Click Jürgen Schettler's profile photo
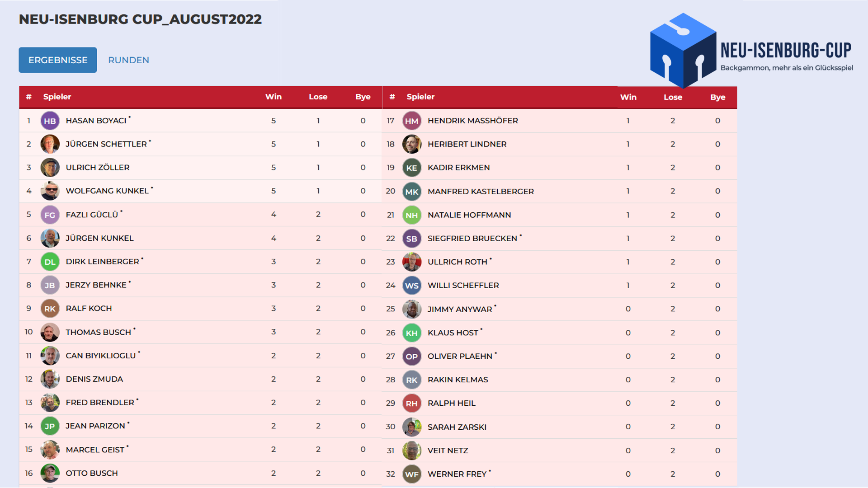This screenshot has width=868, height=488. (x=50, y=144)
